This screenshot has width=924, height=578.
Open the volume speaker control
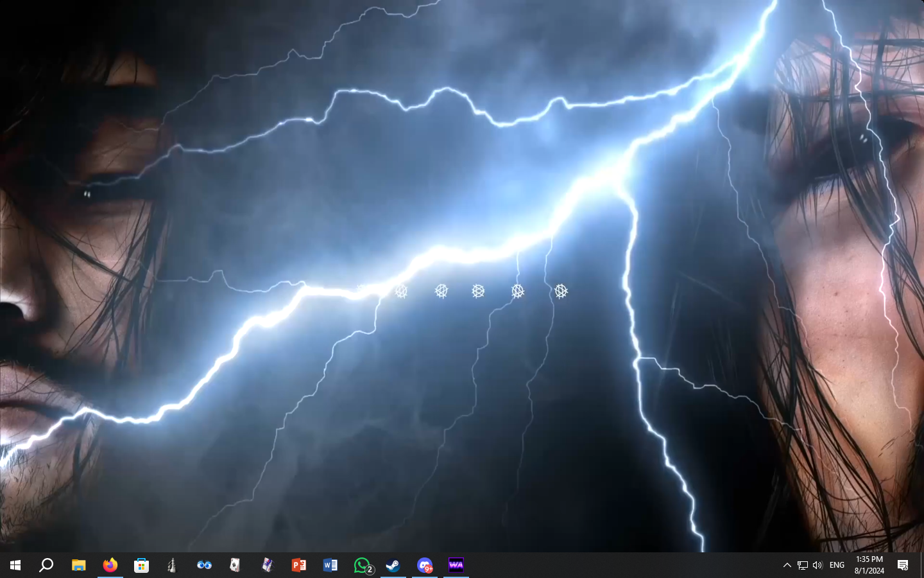tap(817, 565)
